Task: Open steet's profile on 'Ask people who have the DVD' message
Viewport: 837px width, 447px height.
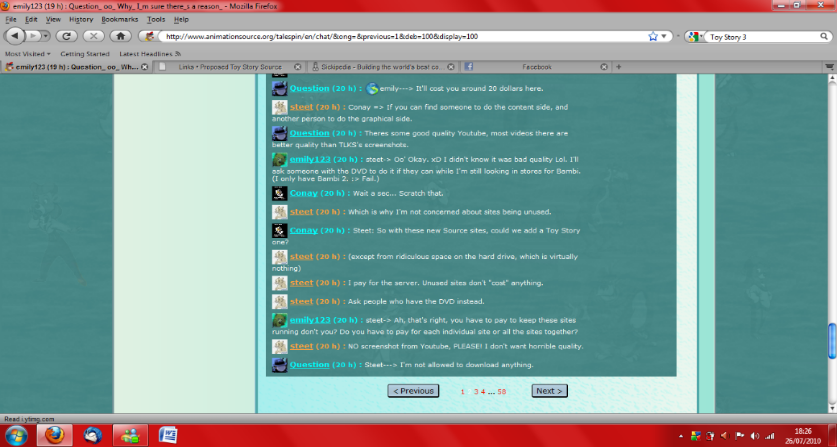Action: tap(301, 301)
